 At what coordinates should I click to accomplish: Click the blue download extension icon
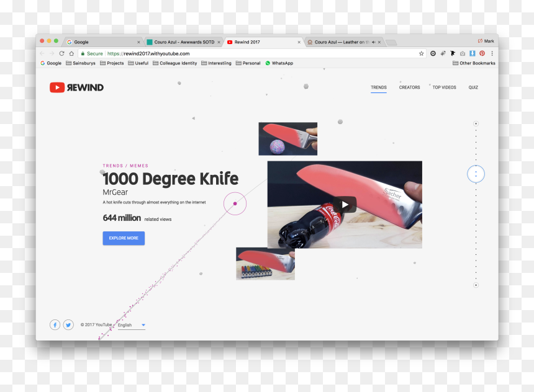point(473,53)
